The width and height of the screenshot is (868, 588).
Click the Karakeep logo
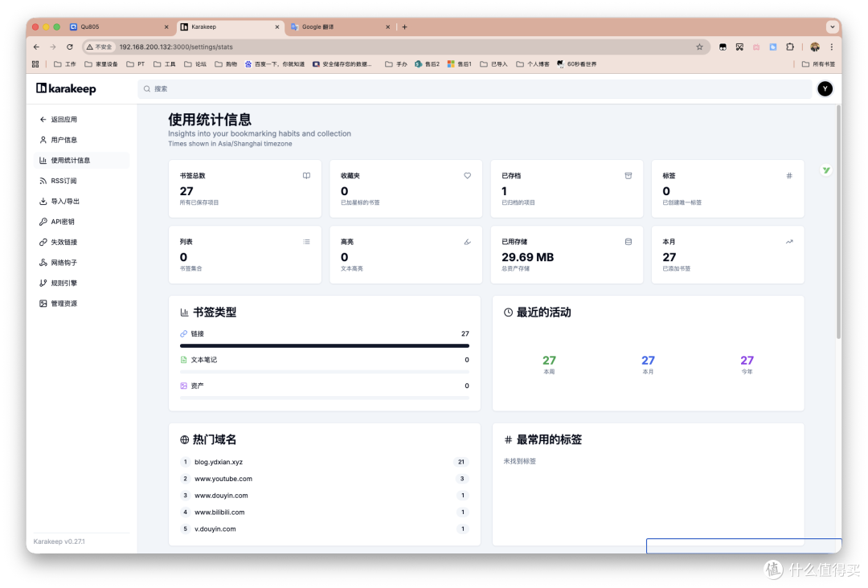66,88
